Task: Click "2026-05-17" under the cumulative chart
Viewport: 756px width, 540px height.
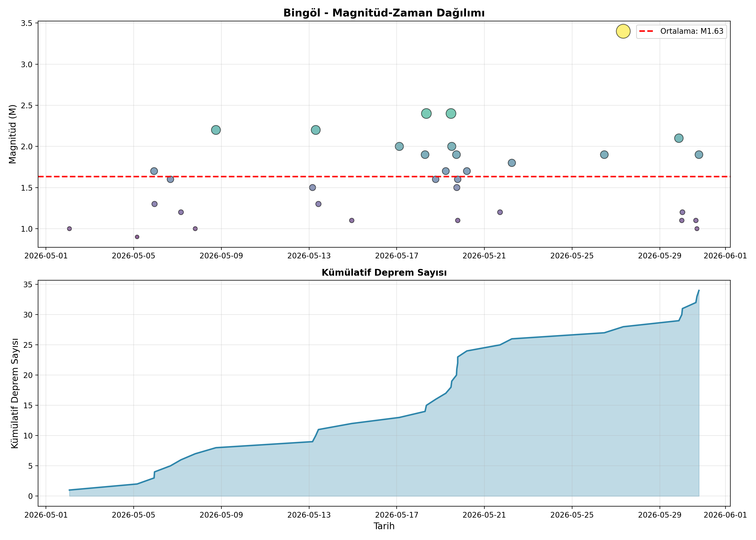Action: coord(397,515)
